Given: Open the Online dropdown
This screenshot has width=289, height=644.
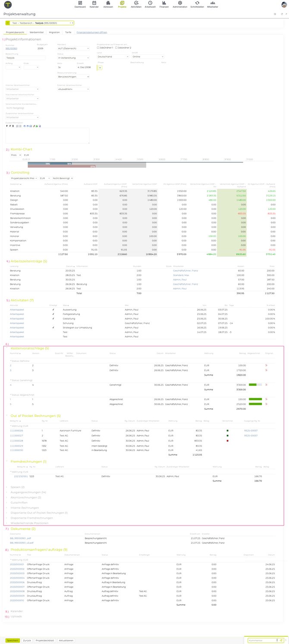Looking at the screenshot, I should pyautogui.click(x=148, y=56).
